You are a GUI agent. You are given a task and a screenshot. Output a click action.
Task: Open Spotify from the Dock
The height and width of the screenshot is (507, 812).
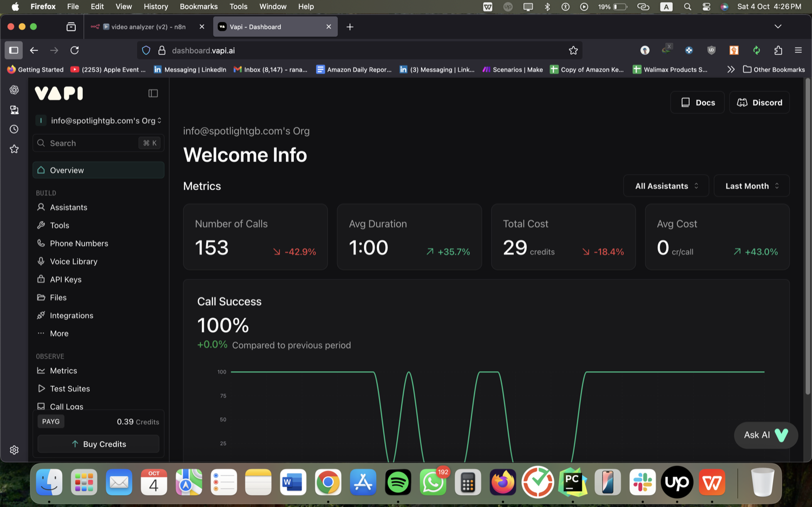(x=398, y=482)
